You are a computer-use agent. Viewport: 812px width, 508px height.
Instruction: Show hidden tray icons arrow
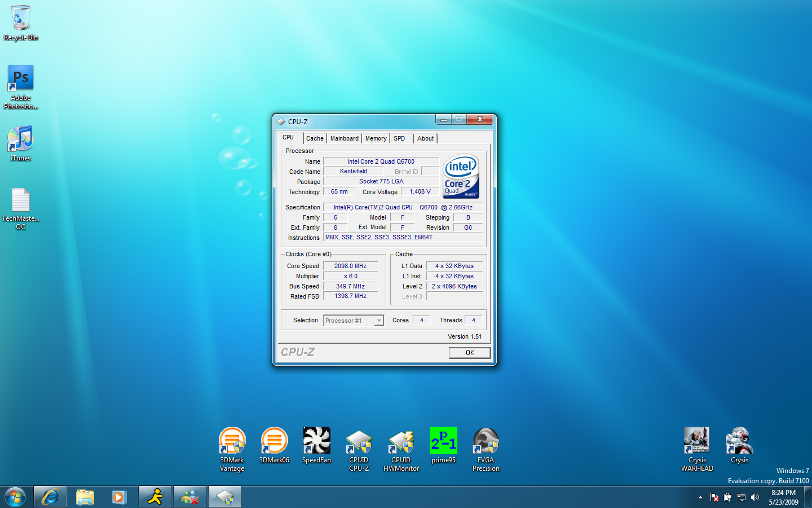[x=700, y=497]
